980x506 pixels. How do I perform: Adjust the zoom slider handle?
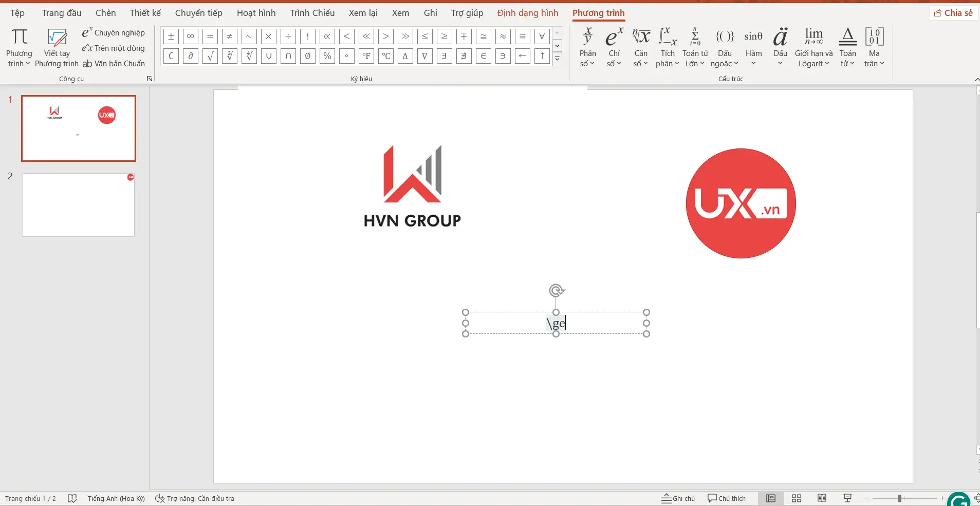pyautogui.click(x=900, y=498)
